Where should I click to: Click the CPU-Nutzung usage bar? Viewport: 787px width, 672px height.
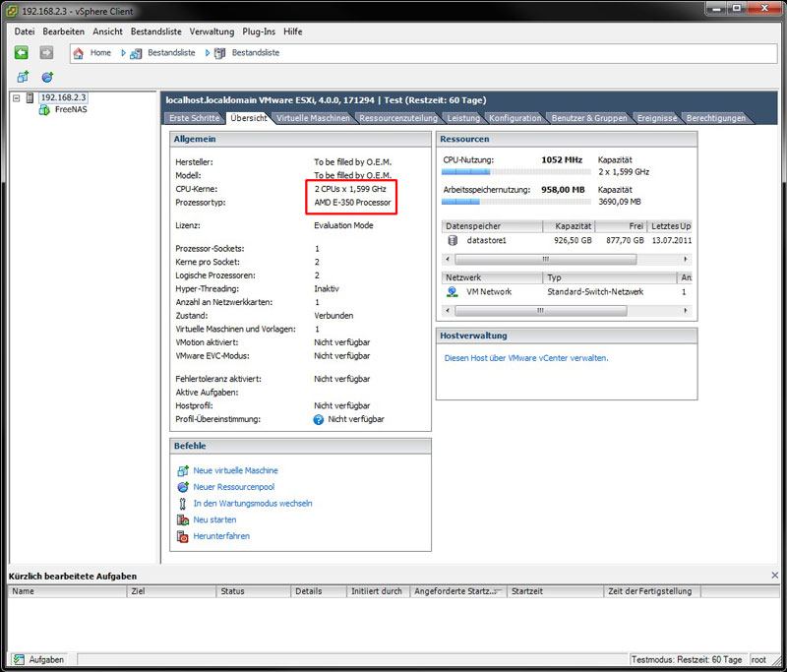[515, 172]
